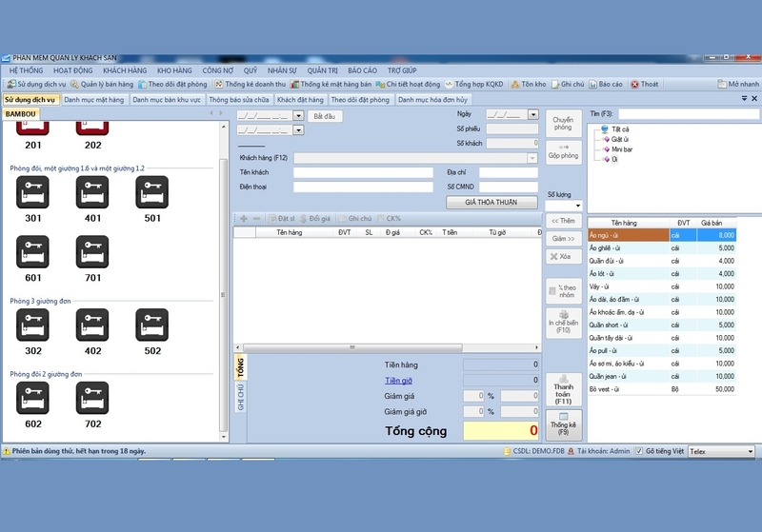Open Telex input method dropdown
The width and height of the screenshot is (762, 532).
pos(750,451)
